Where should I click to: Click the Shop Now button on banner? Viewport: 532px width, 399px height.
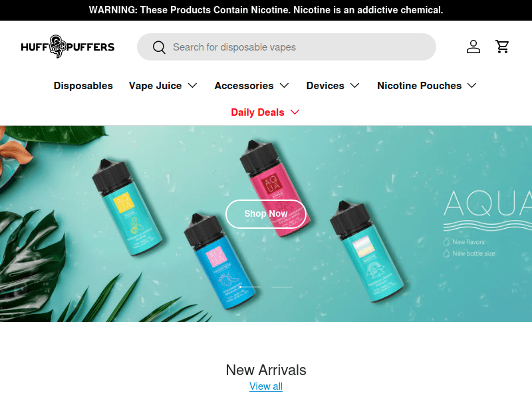pos(266,213)
